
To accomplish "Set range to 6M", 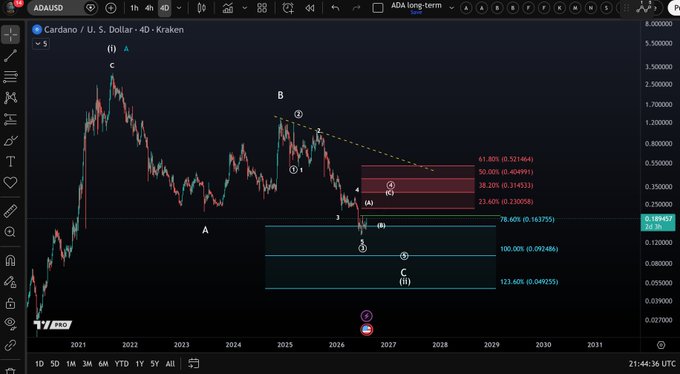I will pyautogui.click(x=103, y=364).
